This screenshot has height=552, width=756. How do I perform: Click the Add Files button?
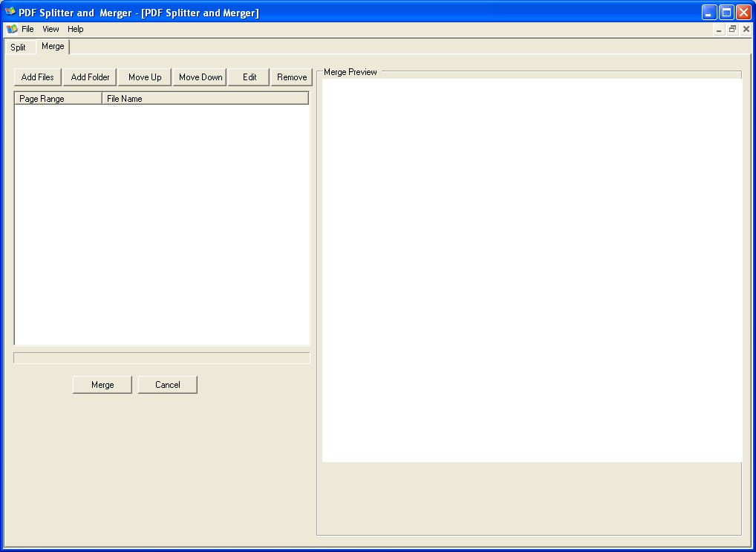tap(38, 77)
